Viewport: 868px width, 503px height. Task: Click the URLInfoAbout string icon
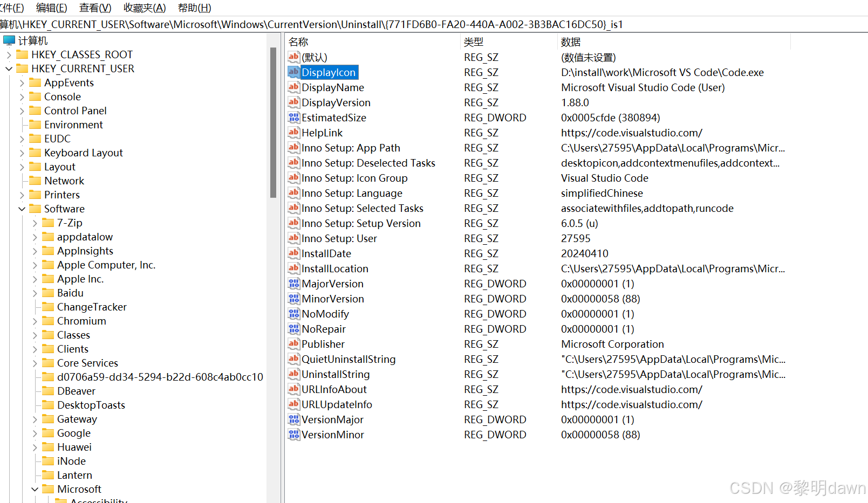(x=294, y=389)
